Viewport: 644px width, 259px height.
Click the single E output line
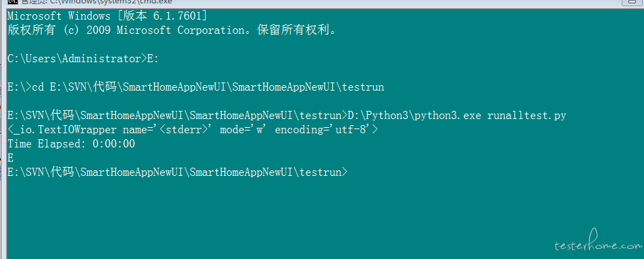[x=10, y=158]
